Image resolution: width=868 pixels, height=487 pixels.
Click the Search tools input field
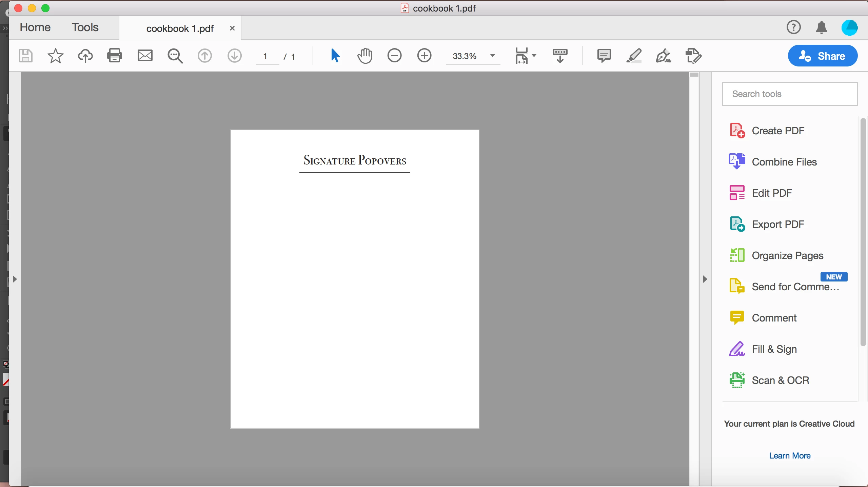tap(790, 94)
